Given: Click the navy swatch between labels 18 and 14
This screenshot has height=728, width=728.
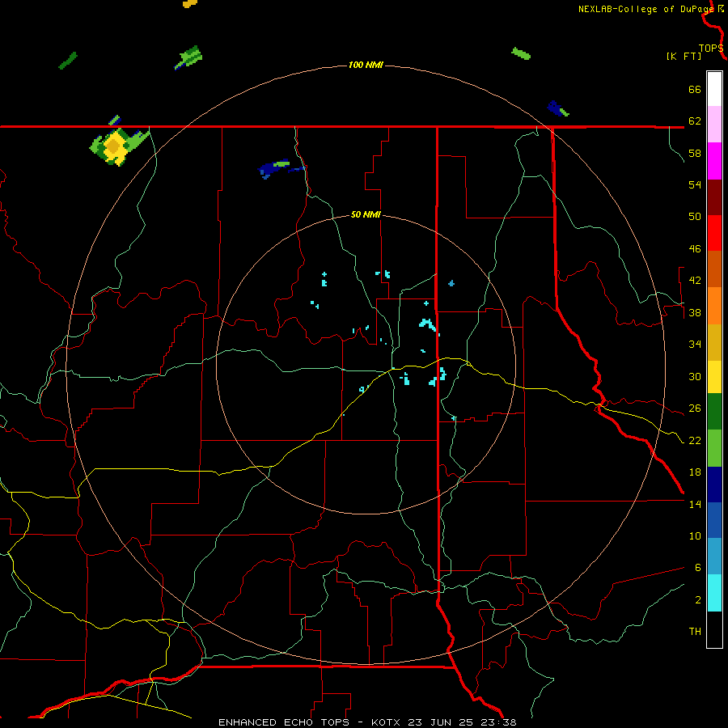Looking at the screenshot, I should click(x=714, y=485).
